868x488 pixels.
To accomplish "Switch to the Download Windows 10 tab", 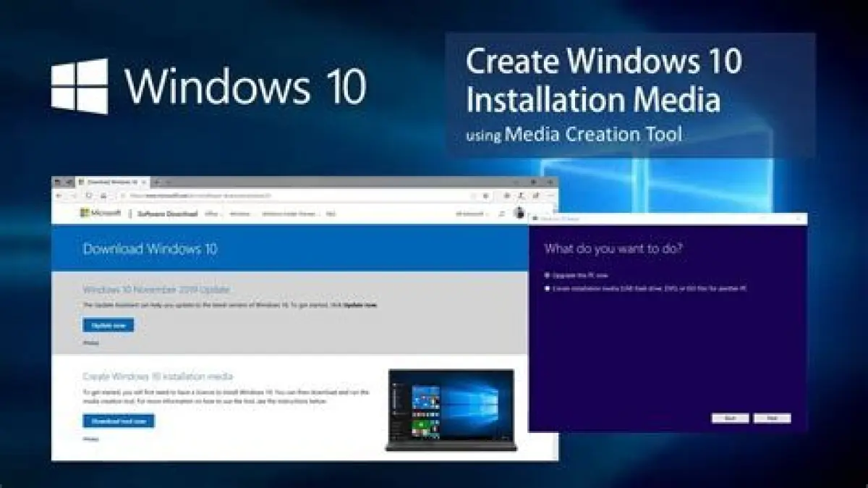I will pyautogui.click(x=112, y=182).
